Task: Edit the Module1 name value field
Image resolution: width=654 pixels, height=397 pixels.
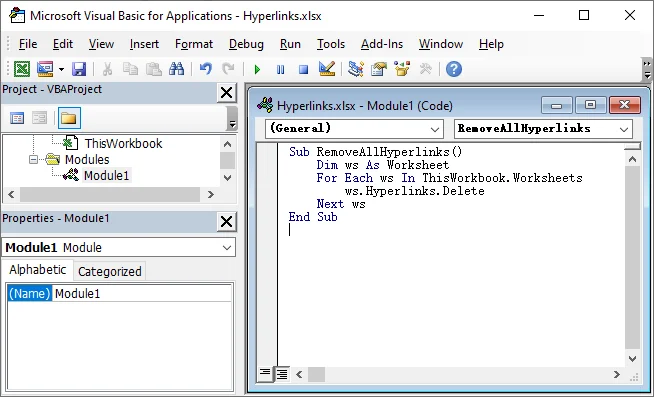Action: point(142,294)
